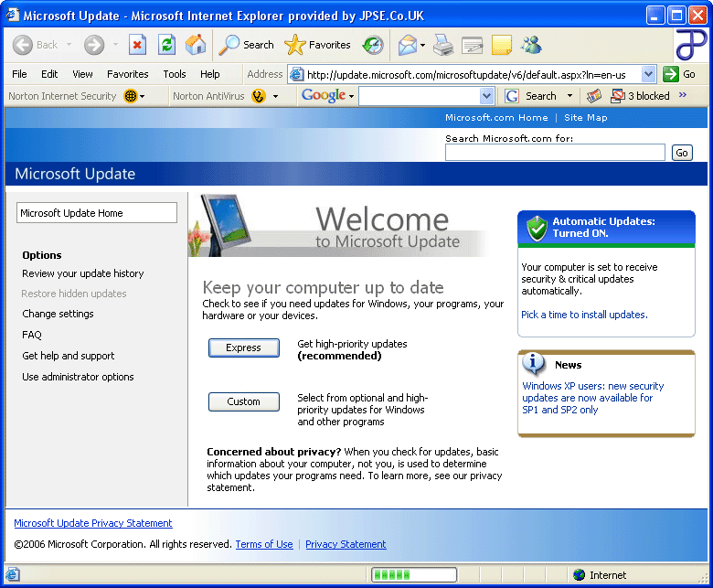Open the Edit menu
Viewport: 713px width, 588px height.
pyautogui.click(x=49, y=74)
